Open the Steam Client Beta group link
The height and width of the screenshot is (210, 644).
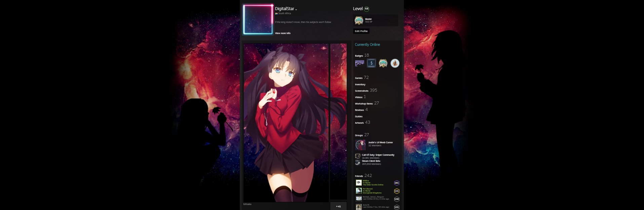[x=371, y=161]
